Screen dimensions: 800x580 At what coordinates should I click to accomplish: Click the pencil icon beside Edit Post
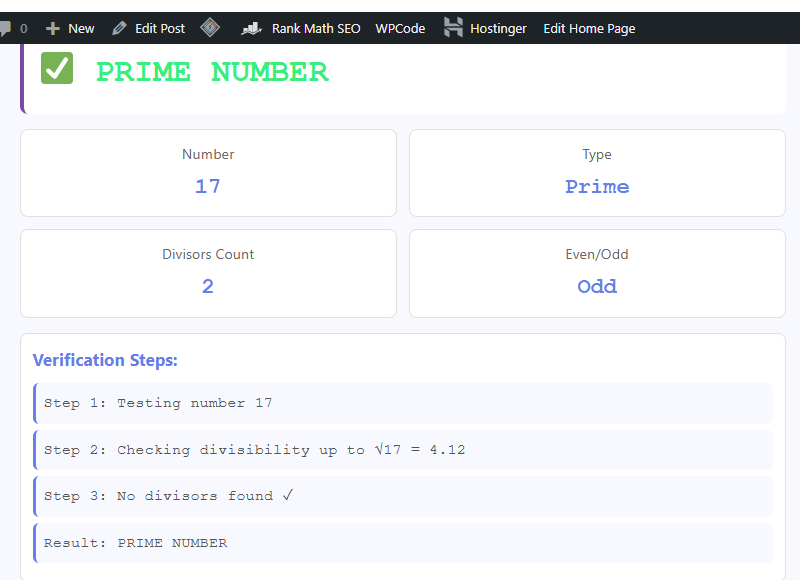117,28
